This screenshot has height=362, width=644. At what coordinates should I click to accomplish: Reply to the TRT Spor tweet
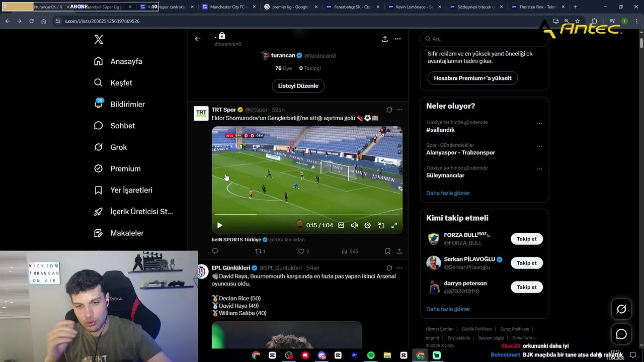(x=215, y=251)
